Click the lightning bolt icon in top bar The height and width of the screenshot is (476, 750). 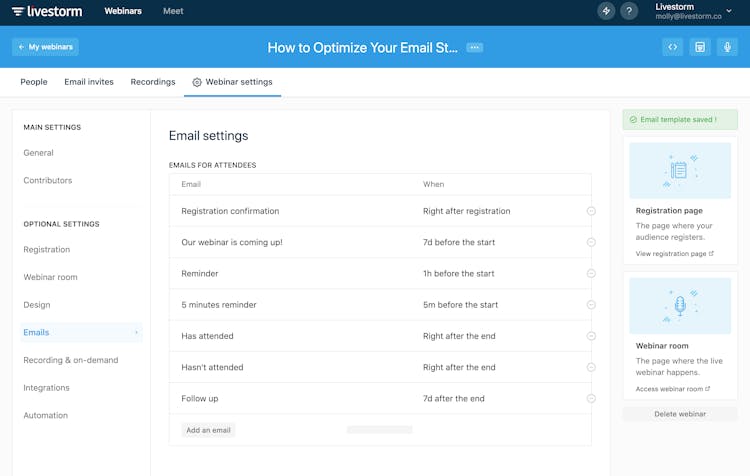pos(606,11)
